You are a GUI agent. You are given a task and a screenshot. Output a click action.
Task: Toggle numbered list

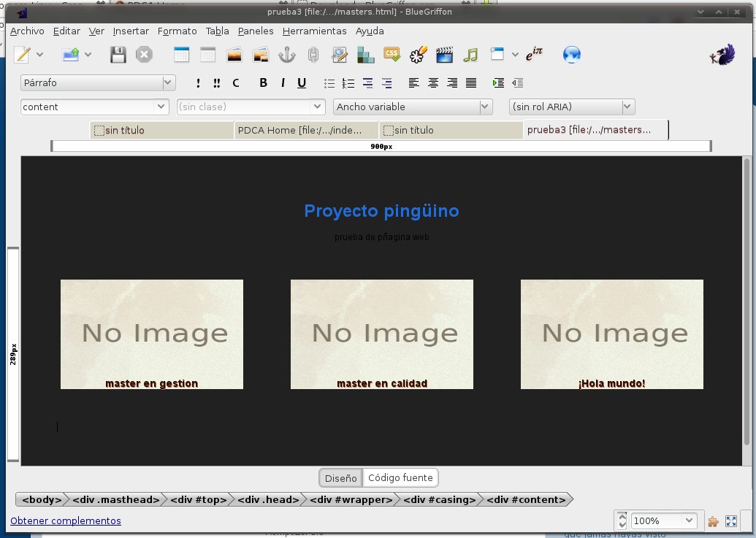click(x=348, y=83)
